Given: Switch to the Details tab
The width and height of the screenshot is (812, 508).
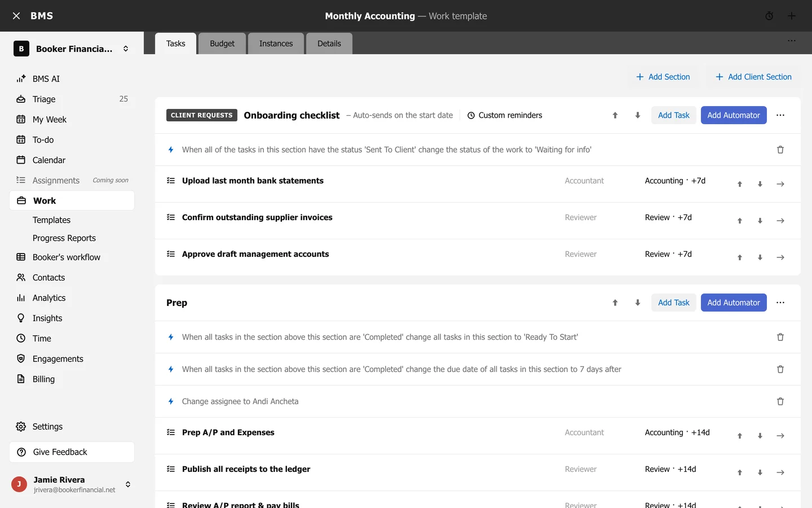Looking at the screenshot, I should click(329, 43).
